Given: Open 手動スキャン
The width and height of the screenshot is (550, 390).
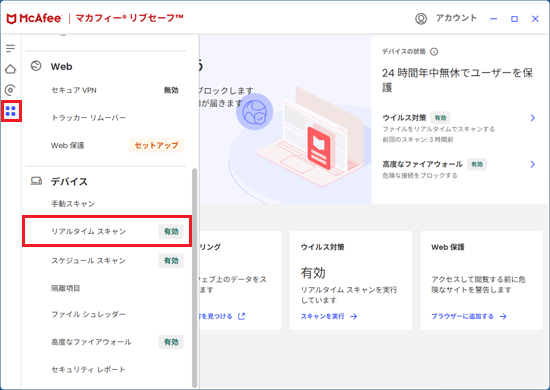Looking at the screenshot, I should [73, 203].
